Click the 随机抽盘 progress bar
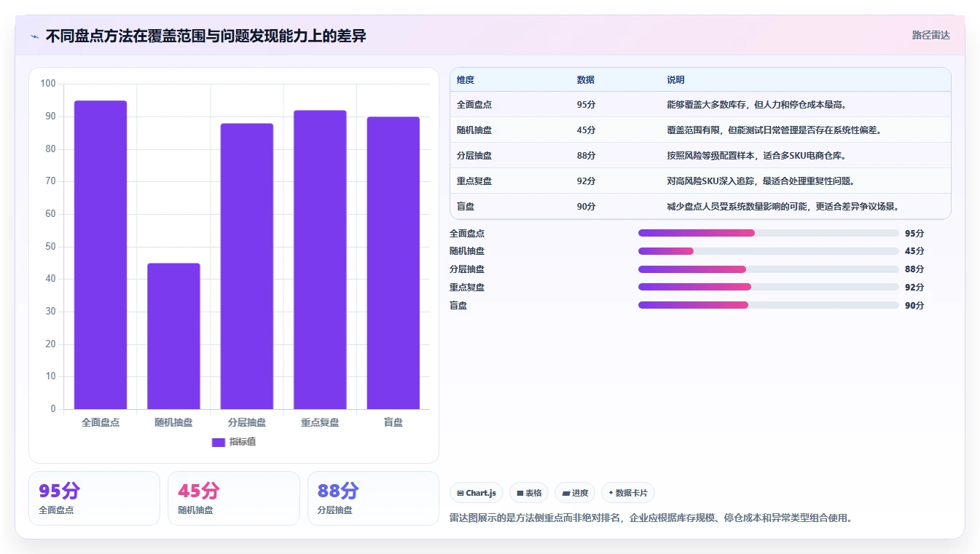The height and width of the screenshot is (554, 980). click(x=768, y=251)
